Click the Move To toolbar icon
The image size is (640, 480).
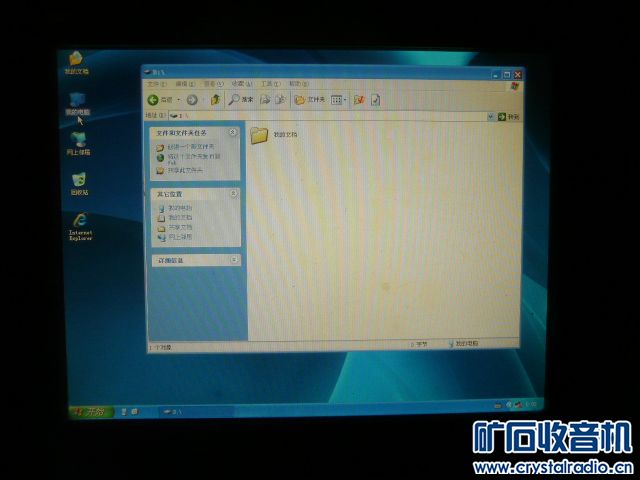click(265, 99)
